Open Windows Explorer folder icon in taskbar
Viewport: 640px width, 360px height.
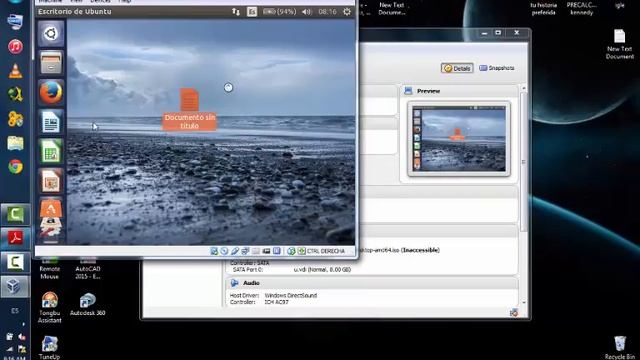[x=15, y=143]
